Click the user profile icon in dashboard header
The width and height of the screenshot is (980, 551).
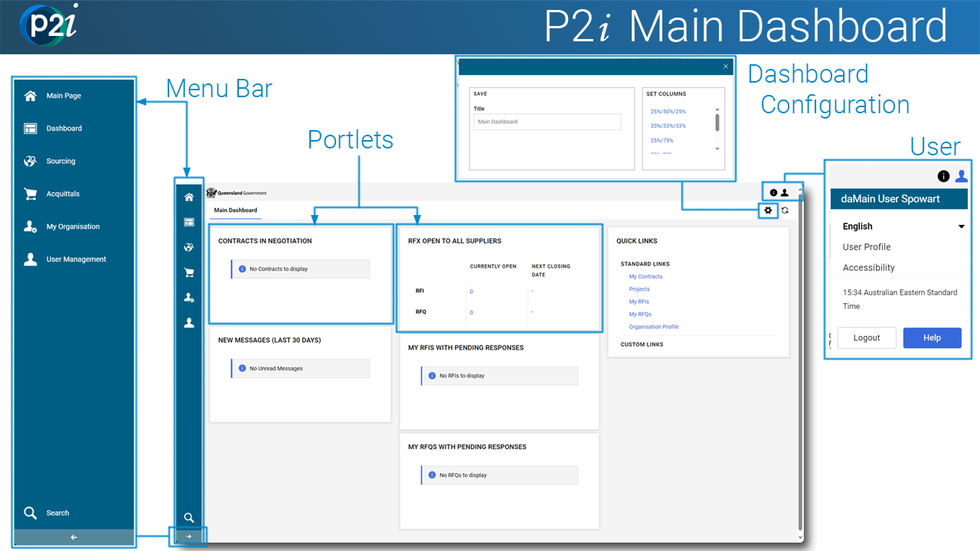pos(785,193)
